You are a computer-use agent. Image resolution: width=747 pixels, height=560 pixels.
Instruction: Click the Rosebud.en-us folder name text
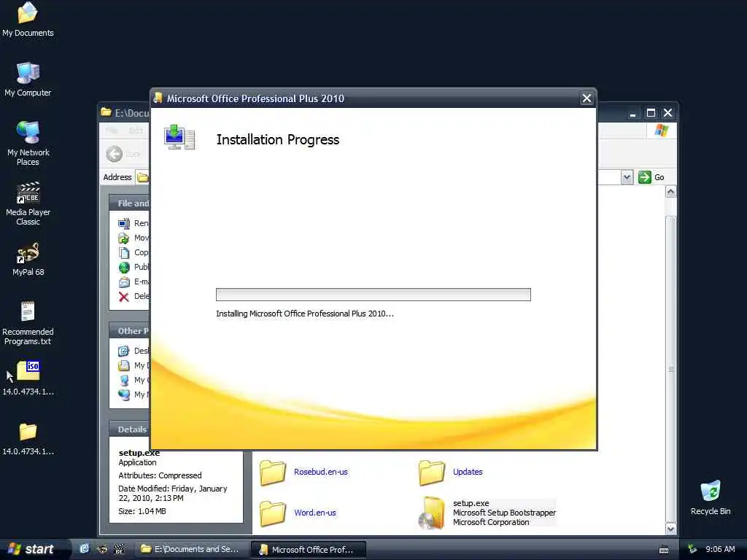[x=321, y=472]
